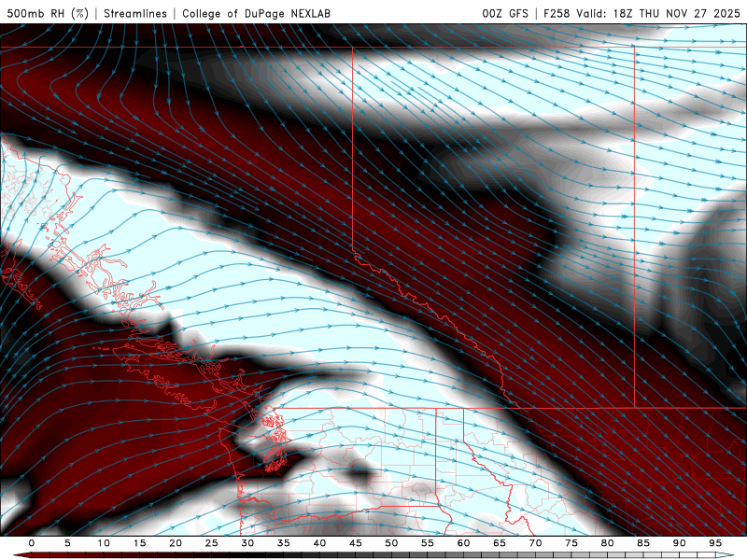Click the colorbar label "0"
The height and width of the screenshot is (560, 747).
click(x=32, y=543)
